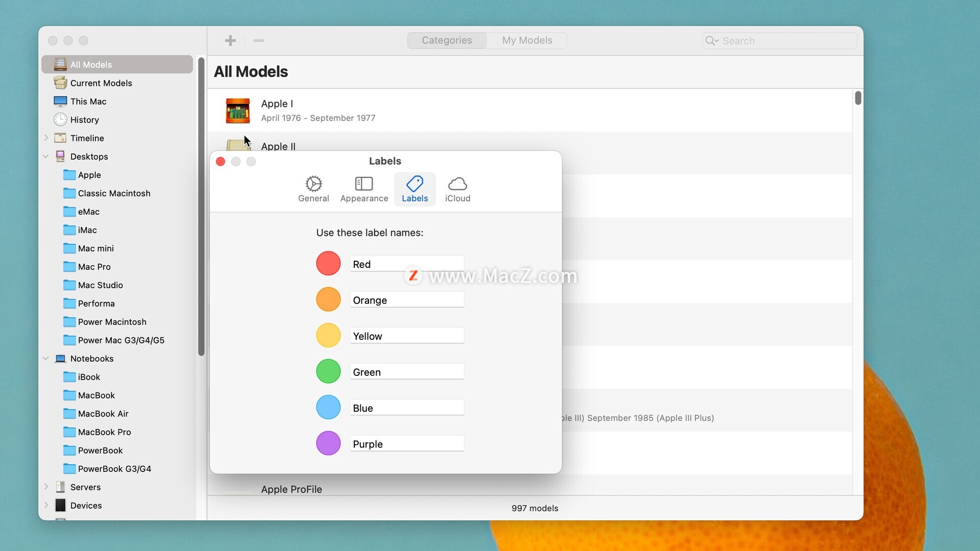Open the iCloud preferences tab

tap(457, 189)
